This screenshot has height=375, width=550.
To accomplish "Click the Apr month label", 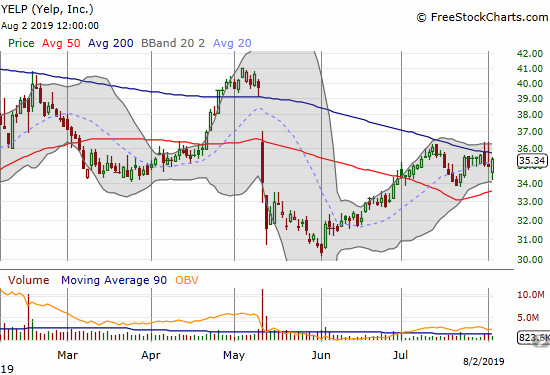I will click(x=151, y=355).
